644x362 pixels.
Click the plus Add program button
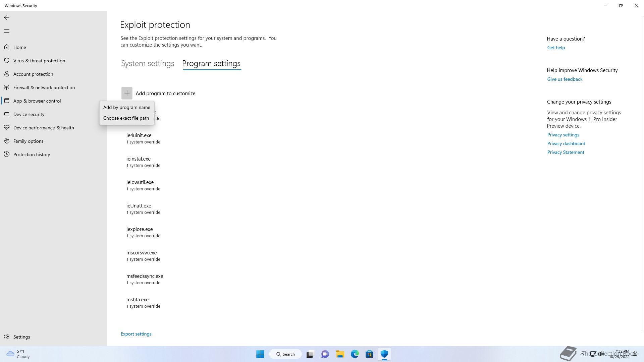(127, 93)
